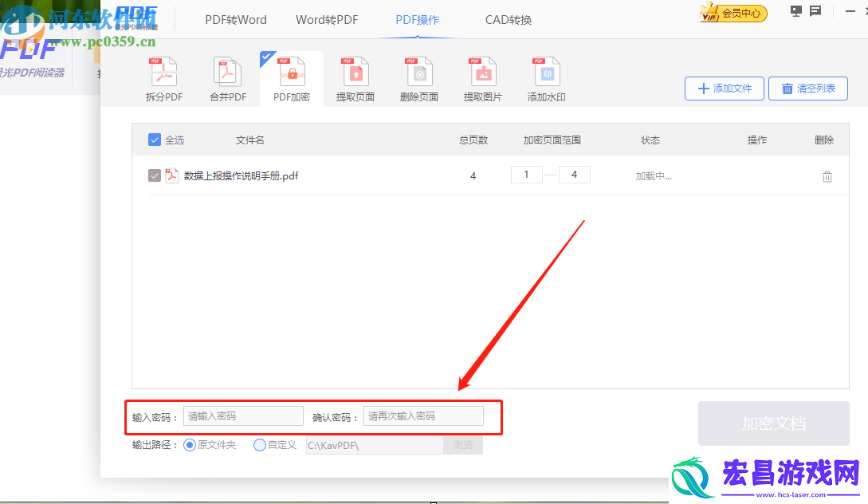Image resolution: width=868 pixels, height=504 pixels.
Task: Click the feedback message icon in title bar
Action: [815, 11]
